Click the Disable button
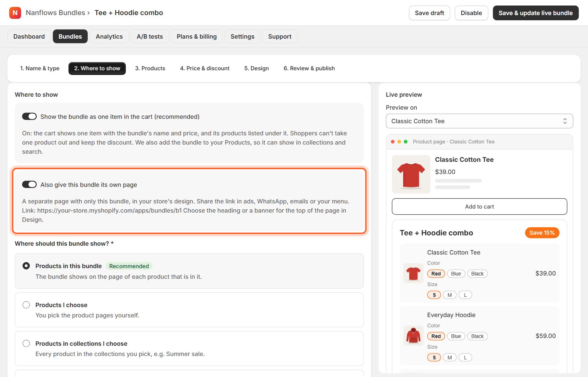This screenshot has width=588, height=377. (x=471, y=13)
